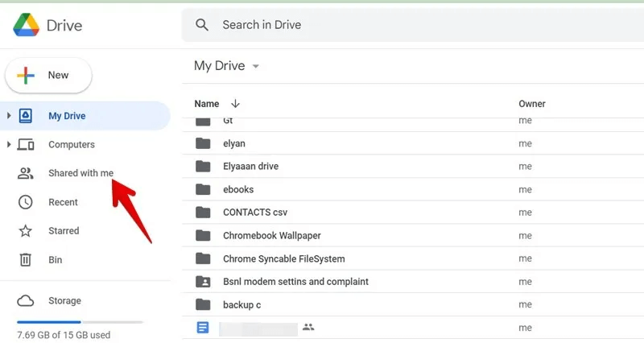The image size is (644, 343).
Task: Click the Computers devices icon
Action: 26,145
